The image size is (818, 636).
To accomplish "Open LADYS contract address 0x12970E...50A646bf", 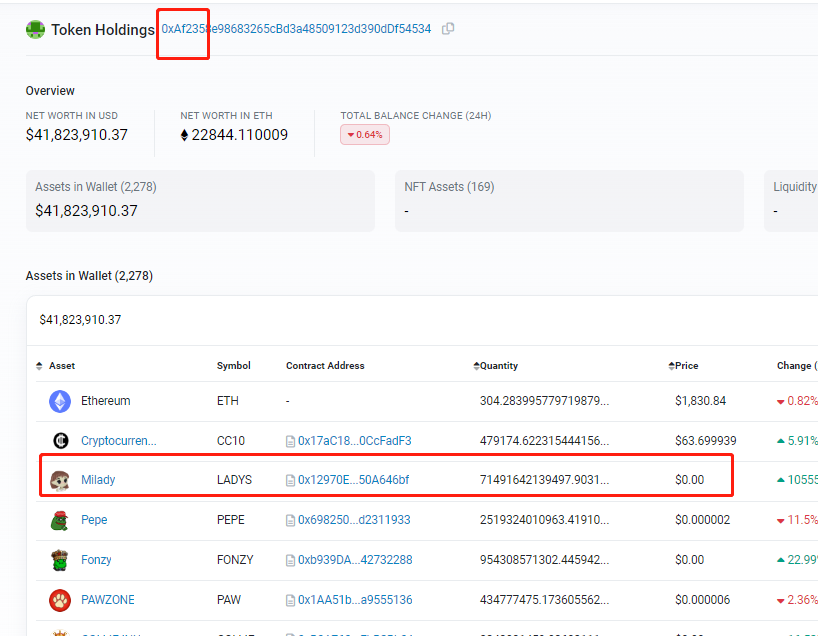I will 353,480.
